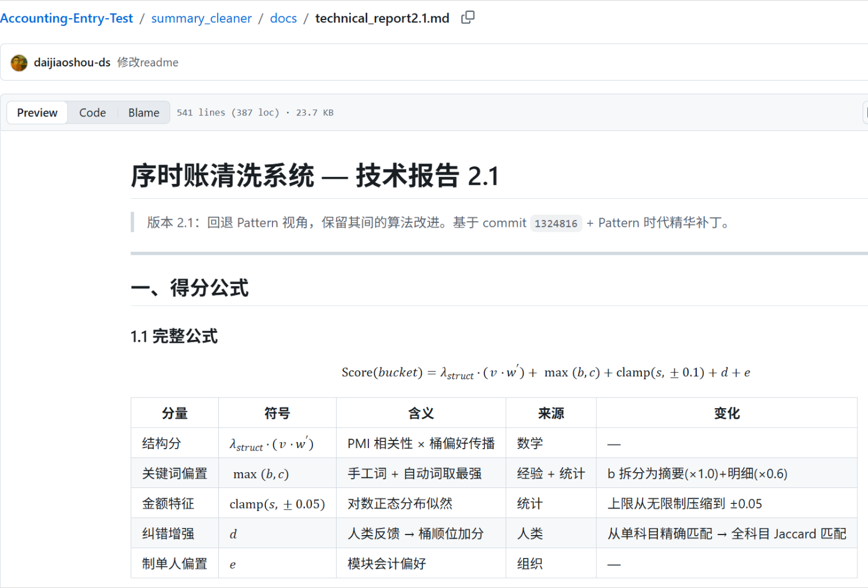Viewport: 868px width, 588px height.
Task: Click the 模块会计偏好 cell
Action: pos(421,563)
